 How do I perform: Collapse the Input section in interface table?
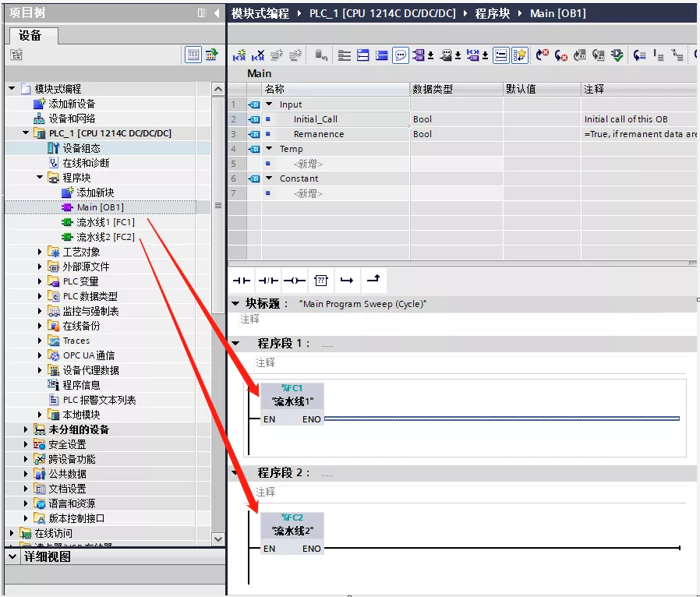(269, 104)
